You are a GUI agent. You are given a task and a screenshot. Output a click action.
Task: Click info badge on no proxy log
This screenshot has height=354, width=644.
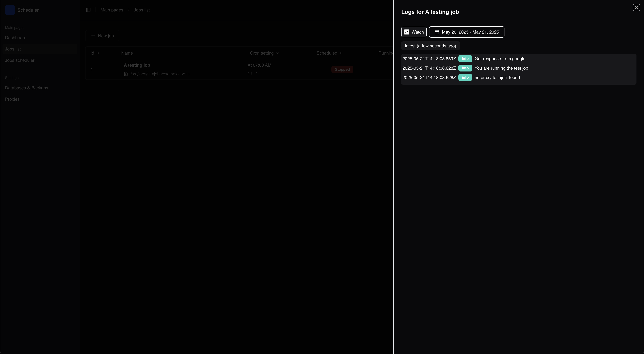465,78
